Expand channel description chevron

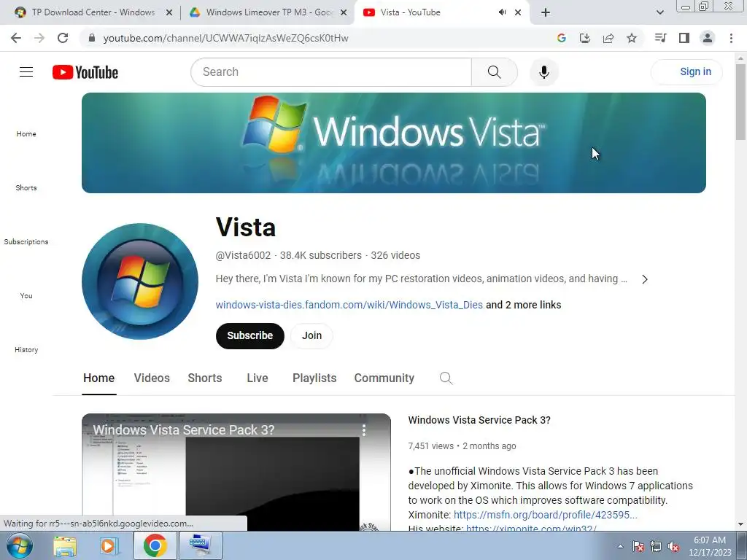click(x=645, y=279)
